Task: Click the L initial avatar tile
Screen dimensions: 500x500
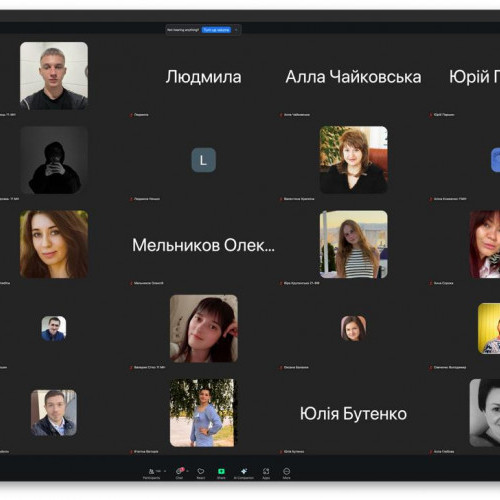Action: coord(203,160)
